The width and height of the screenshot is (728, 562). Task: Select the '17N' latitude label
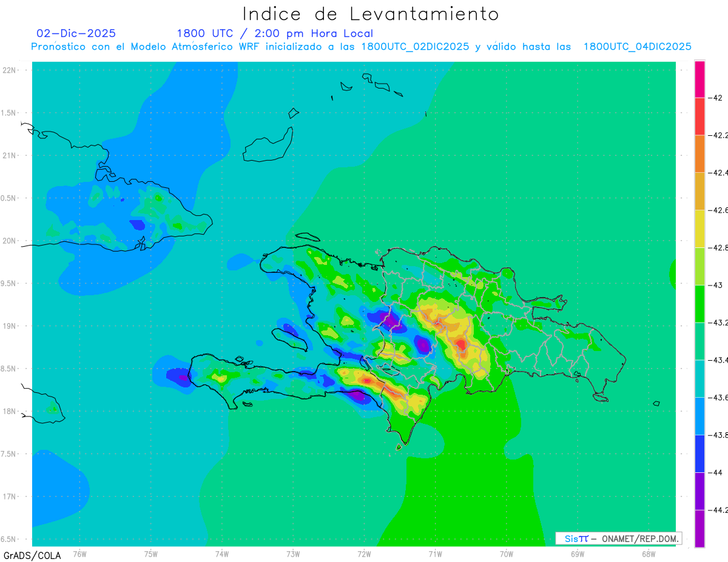click(10, 497)
